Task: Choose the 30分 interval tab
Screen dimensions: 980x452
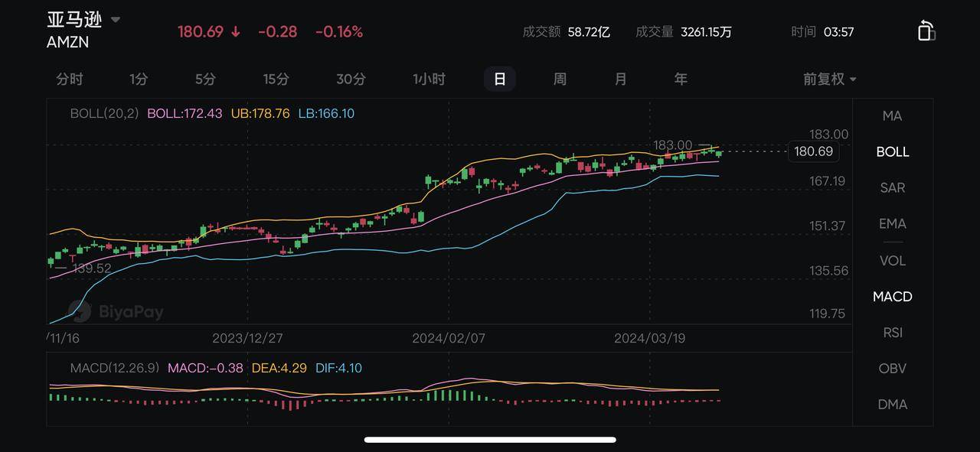Action: click(351, 79)
